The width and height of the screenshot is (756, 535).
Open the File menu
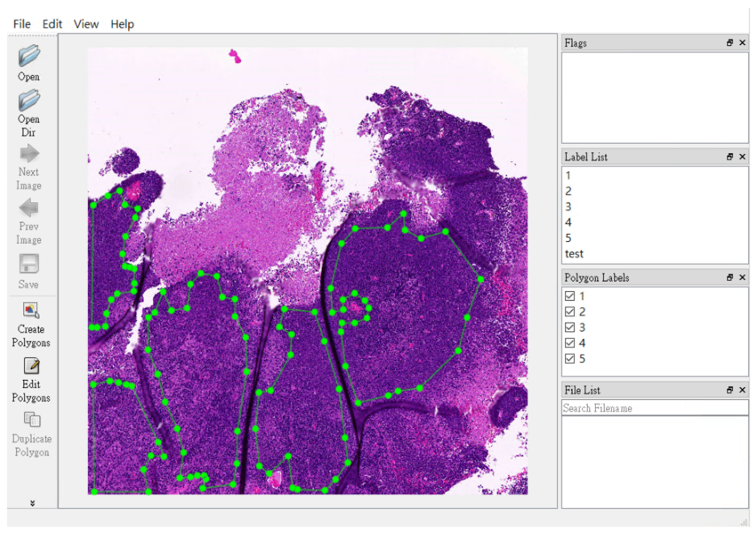[22, 24]
